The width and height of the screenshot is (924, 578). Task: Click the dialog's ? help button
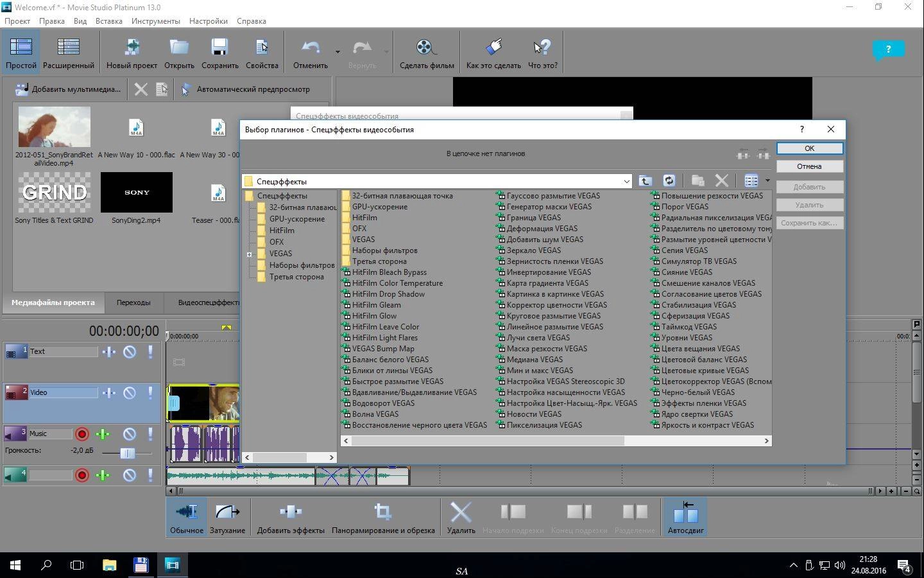click(801, 129)
